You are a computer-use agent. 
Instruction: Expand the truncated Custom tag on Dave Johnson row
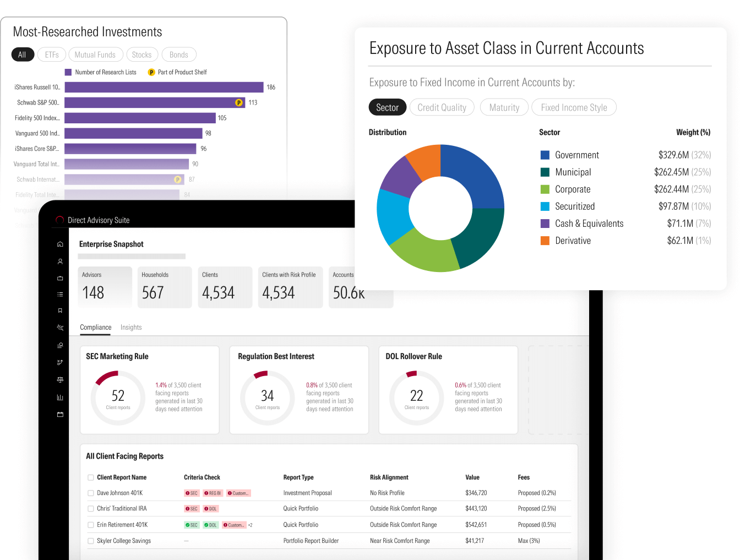point(239,493)
